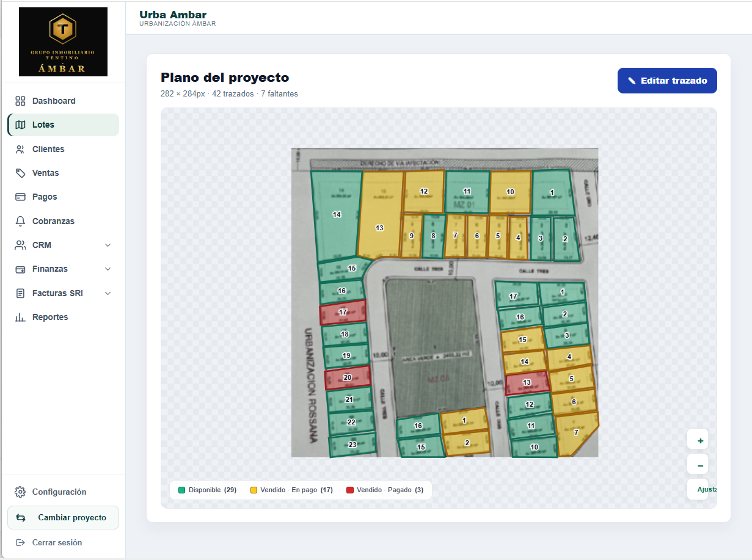Open the Pagos menu item

(x=63, y=197)
